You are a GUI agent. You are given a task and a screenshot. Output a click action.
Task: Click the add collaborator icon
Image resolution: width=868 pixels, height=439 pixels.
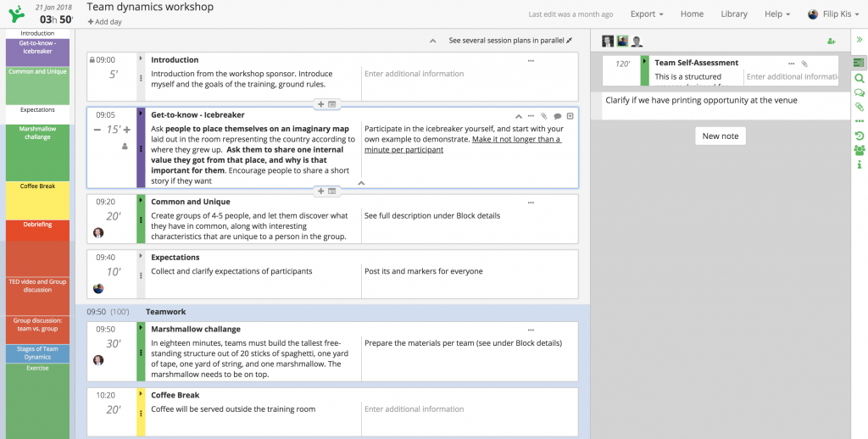[x=832, y=42]
